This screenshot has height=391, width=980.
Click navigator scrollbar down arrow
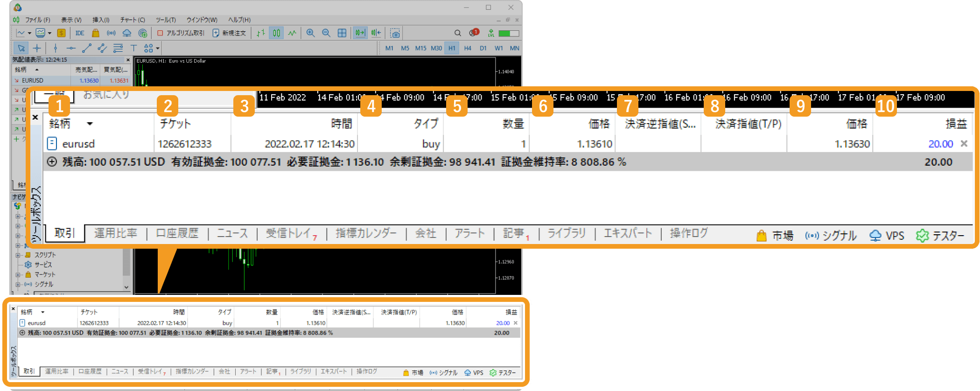click(x=126, y=287)
